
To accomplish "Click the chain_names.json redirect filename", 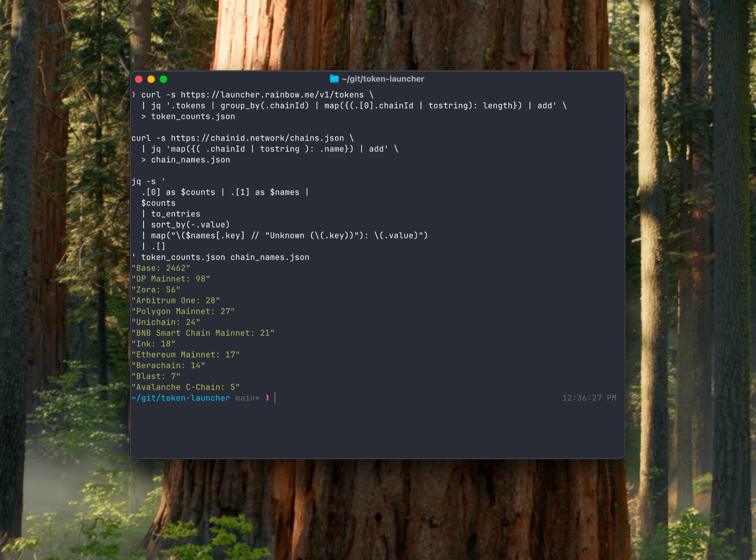I will click(x=191, y=160).
